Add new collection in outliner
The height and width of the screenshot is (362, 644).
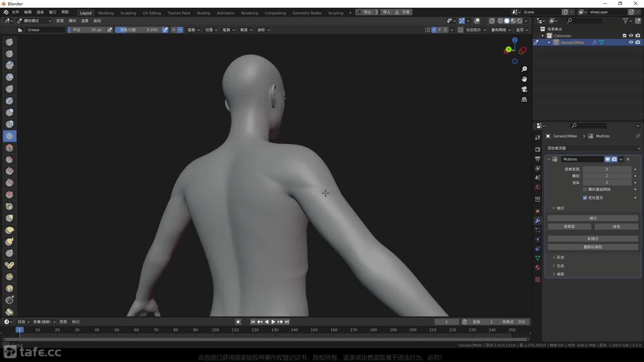tap(638, 21)
